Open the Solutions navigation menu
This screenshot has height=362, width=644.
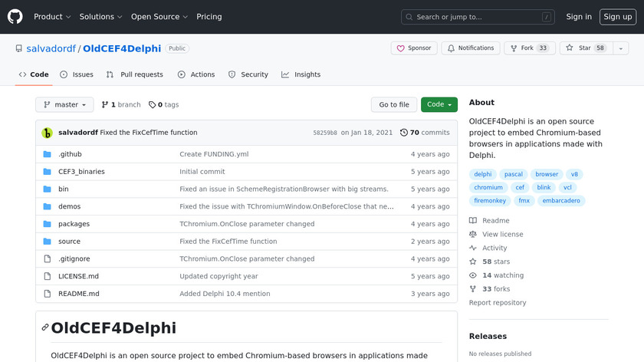tap(100, 17)
